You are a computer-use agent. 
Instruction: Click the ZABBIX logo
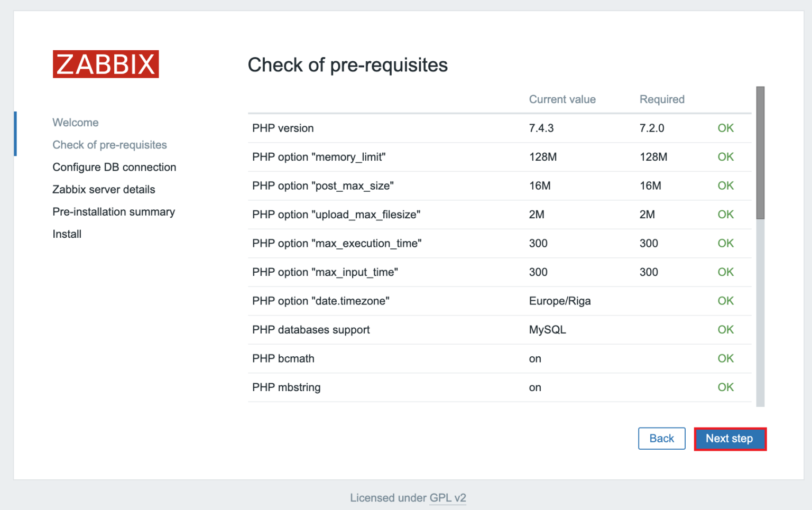point(105,64)
